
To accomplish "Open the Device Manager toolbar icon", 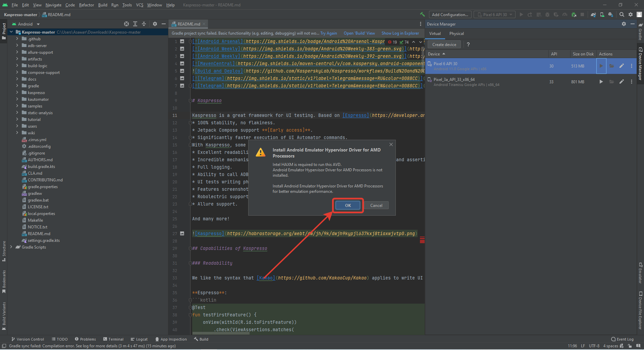I will click(x=602, y=14).
